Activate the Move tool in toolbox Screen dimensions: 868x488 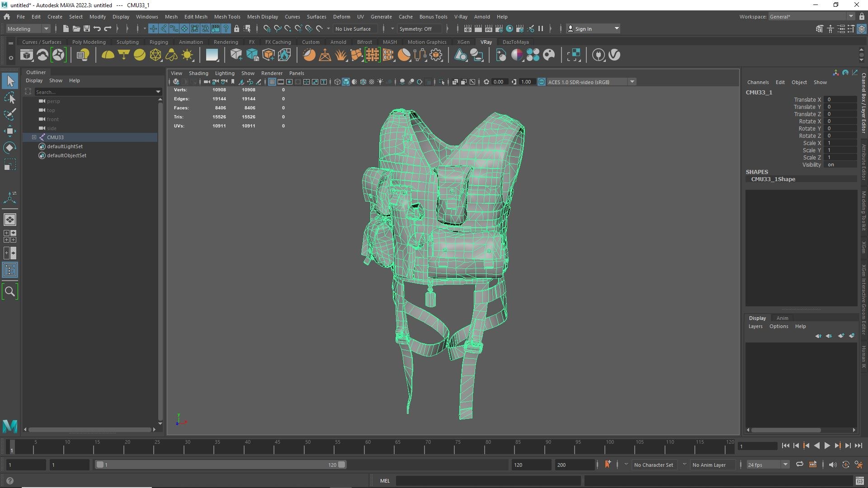click(10, 131)
